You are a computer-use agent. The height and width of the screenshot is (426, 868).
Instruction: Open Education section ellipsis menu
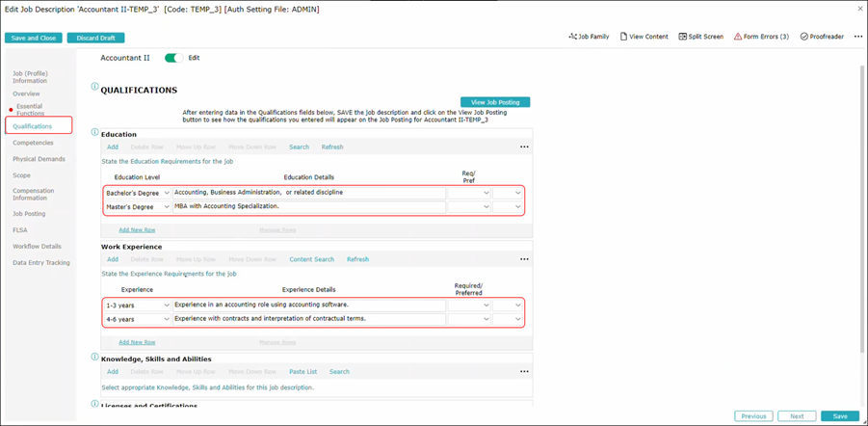[524, 147]
